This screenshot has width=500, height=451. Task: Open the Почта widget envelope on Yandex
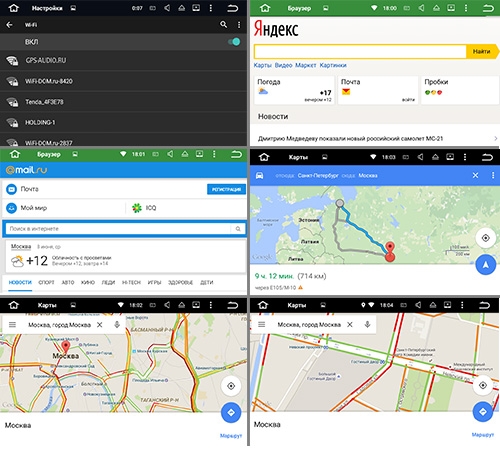(x=346, y=92)
